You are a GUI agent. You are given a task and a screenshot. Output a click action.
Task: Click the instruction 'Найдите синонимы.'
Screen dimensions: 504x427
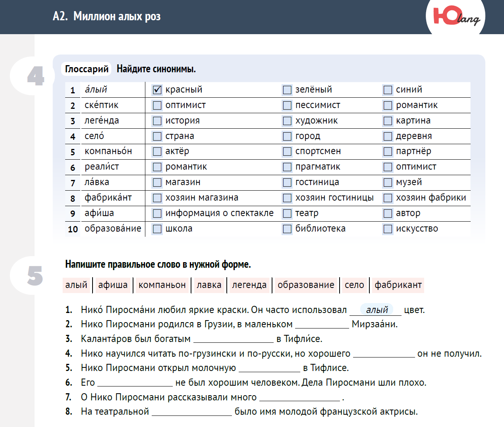point(156,69)
